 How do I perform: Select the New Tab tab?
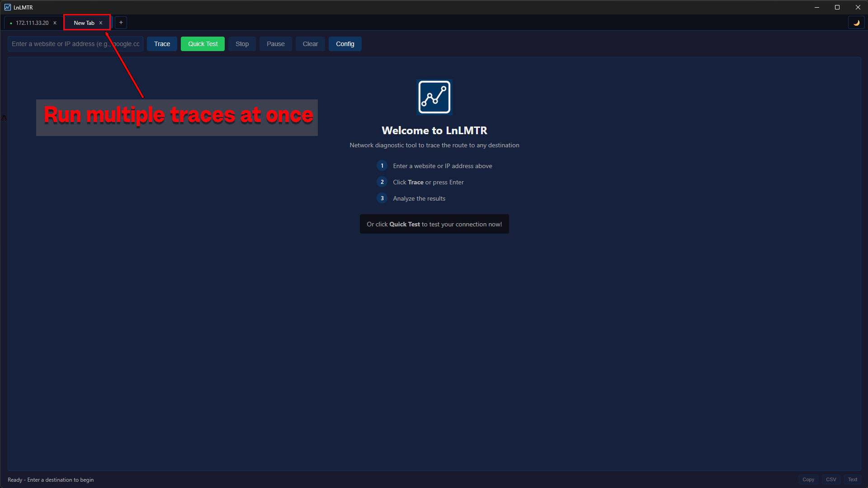[83, 23]
